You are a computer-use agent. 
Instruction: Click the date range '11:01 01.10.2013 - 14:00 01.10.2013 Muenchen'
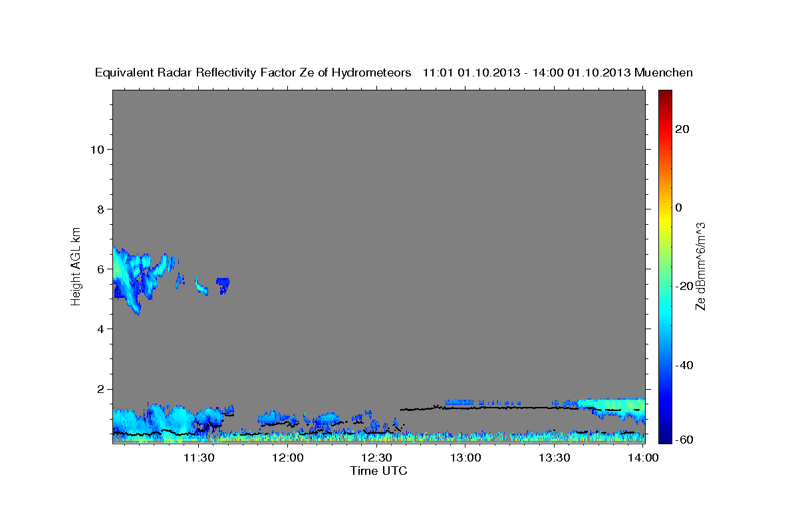coord(558,72)
